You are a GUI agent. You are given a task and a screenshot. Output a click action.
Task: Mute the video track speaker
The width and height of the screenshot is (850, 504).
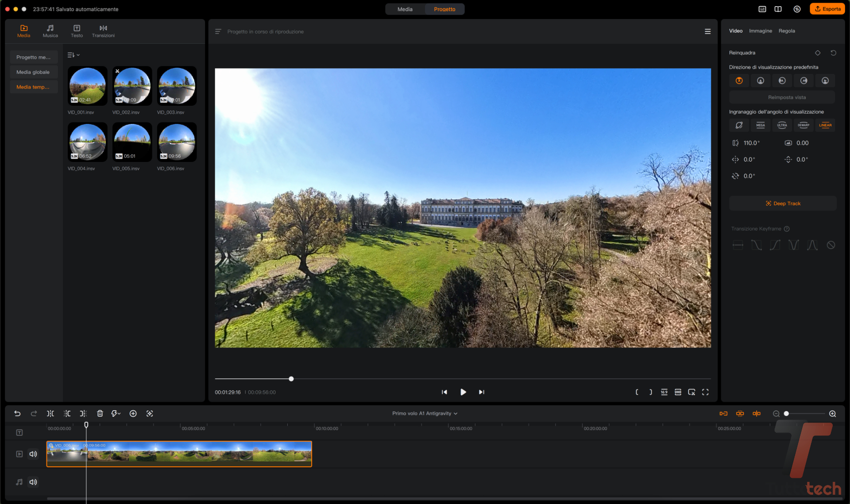click(x=33, y=454)
